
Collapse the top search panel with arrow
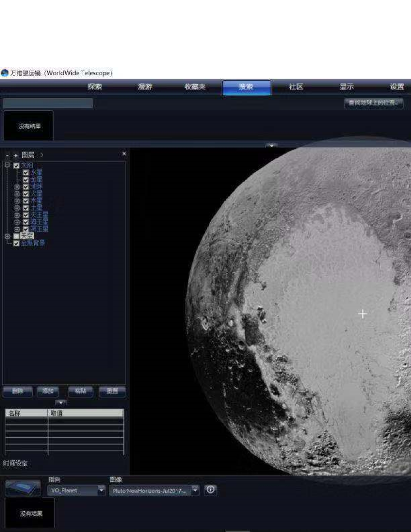pyautogui.click(x=271, y=145)
